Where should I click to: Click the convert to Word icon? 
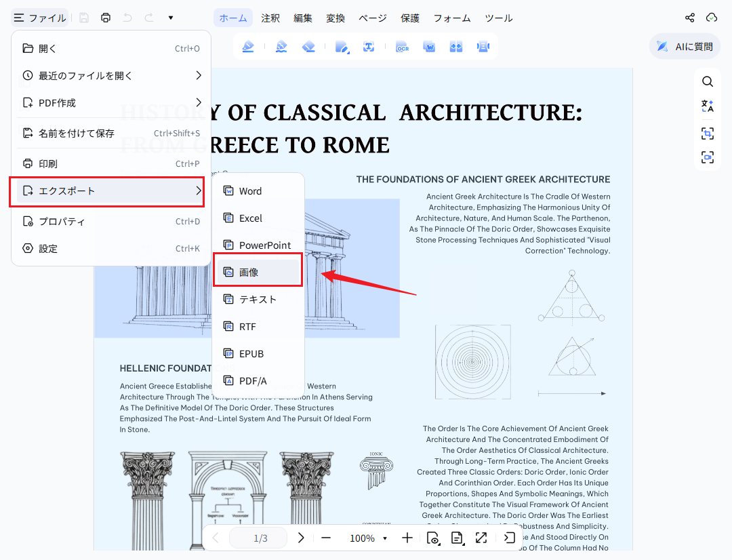tap(429, 47)
